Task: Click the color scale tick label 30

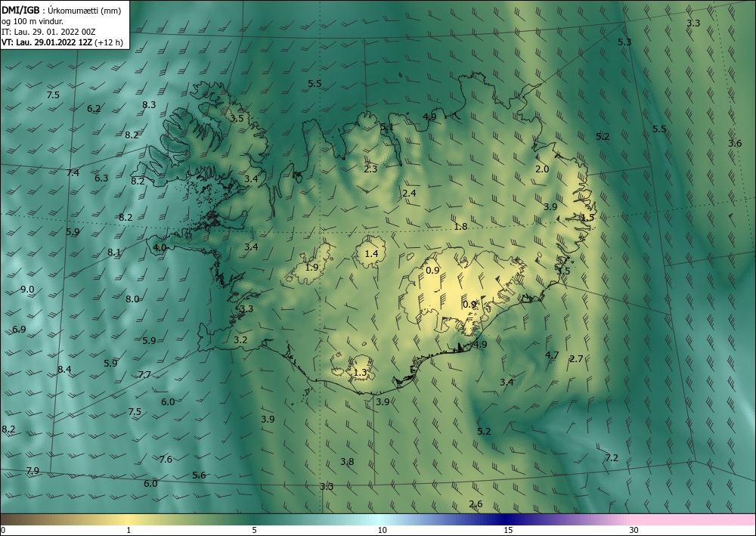Action: pyautogui.click(x=634, y=530)
